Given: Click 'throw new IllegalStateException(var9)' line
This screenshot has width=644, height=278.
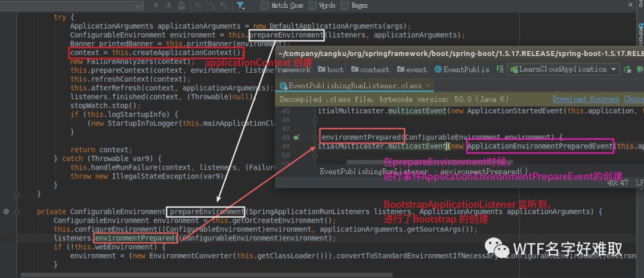Looking at the screenshot, I should click(x=148, y=176).
